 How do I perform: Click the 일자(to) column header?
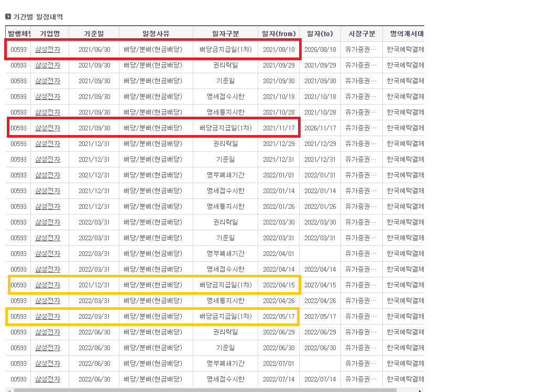tap(320, 33)
